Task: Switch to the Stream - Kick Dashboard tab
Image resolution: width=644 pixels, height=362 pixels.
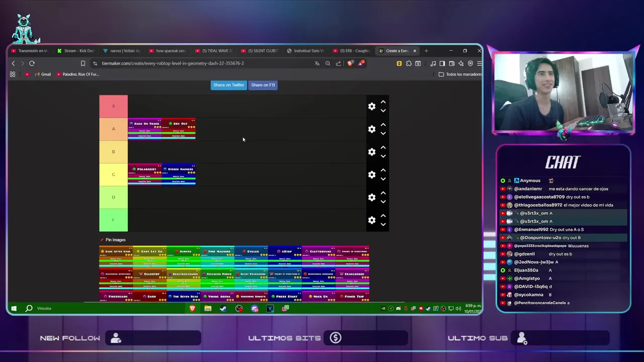Action: click(x=75, y=51)
